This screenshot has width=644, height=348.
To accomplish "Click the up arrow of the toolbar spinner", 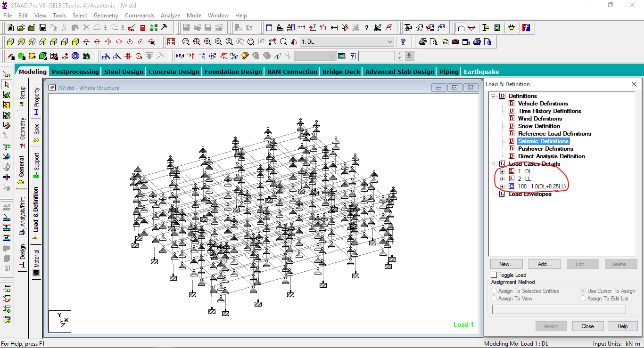I will click(400, 53).
